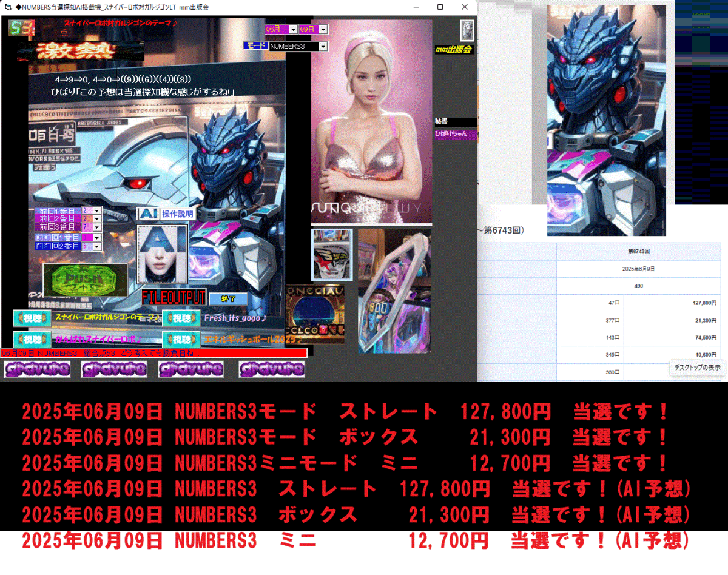This screenshot has width=728, height=575.
Task: Click the first gravure button on the left
Action: pos(37,369)
